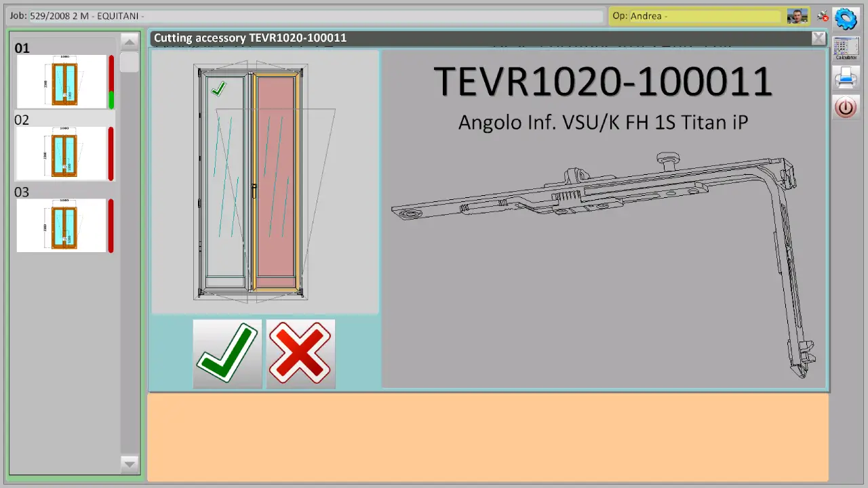Select window item 03 thumbnail
This screenshot has height=488, width=868.
pos(62,226)
